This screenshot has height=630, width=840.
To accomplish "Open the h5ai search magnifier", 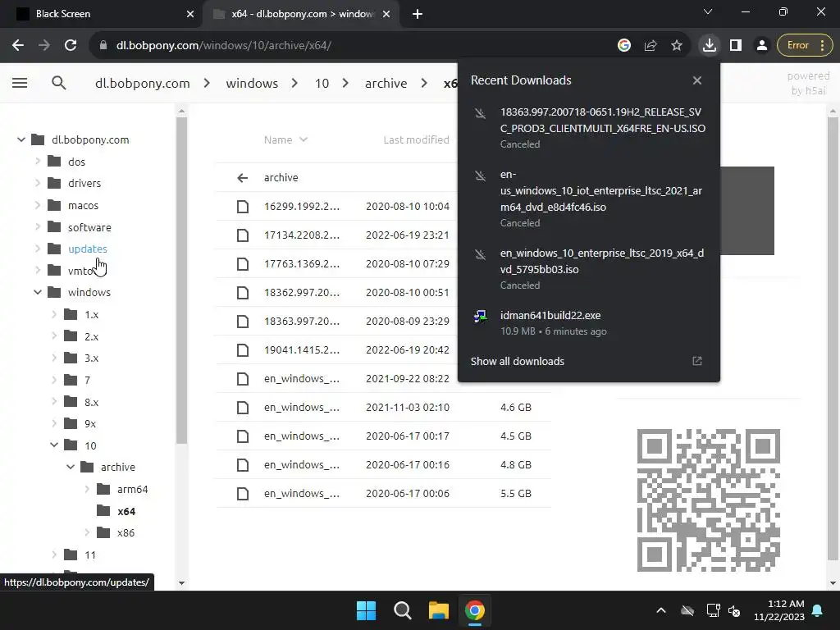I will (59, 83).
